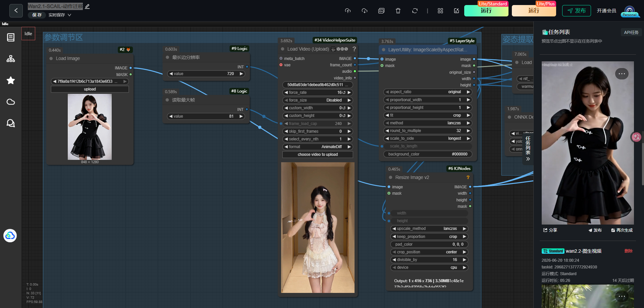Viewport: 644px width, 308px height.
Task: Open the grid layout icon in toolbar
Action: [440, 11]
